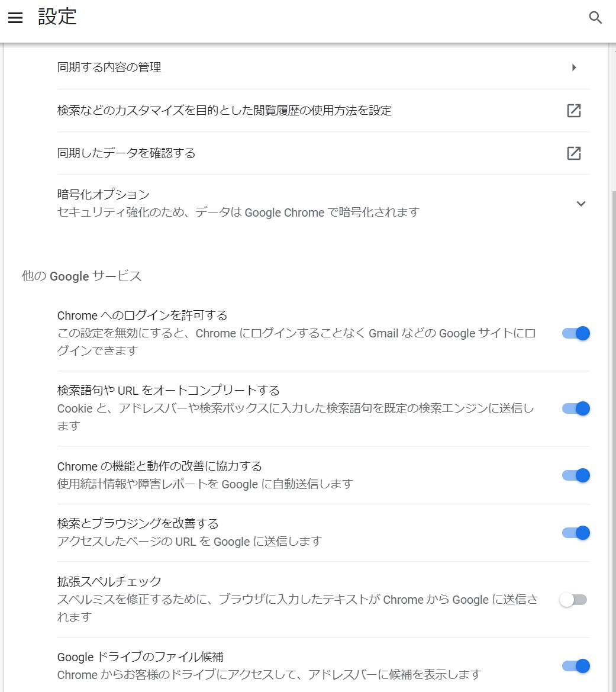Open external link icon for 同期したデータを確認する
Viewport: 616px width, 692px height.
click(573, 153)
